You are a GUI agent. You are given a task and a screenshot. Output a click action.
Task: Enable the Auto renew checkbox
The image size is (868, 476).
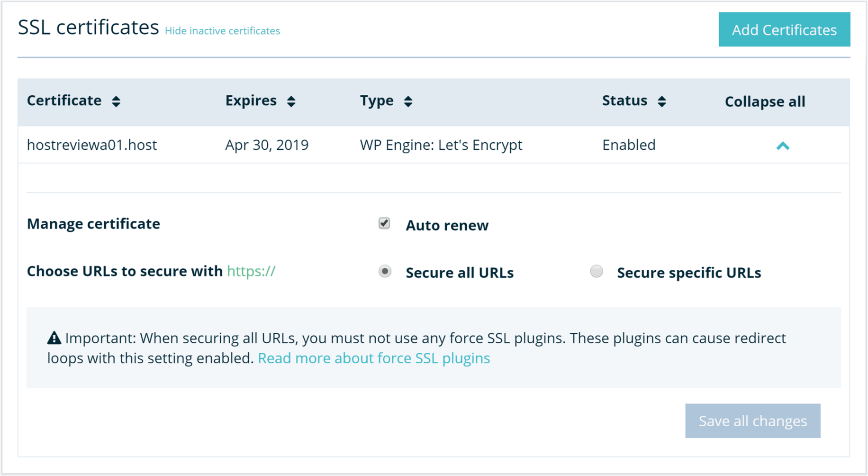coord(384,223)
